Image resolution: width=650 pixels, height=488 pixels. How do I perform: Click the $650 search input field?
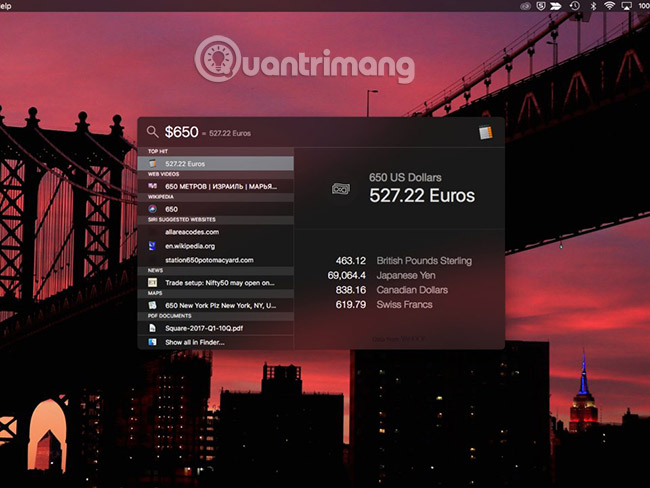coord(182,132)
